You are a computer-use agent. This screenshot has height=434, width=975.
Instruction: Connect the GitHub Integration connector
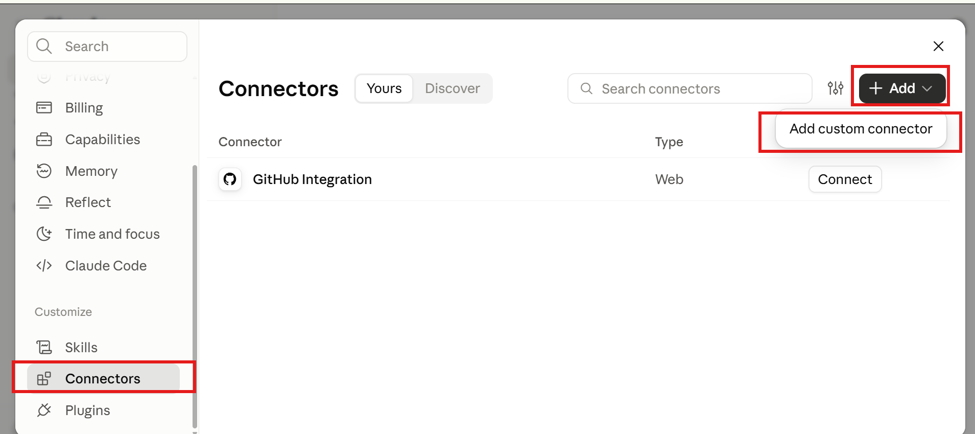click(x=844, y=180)
